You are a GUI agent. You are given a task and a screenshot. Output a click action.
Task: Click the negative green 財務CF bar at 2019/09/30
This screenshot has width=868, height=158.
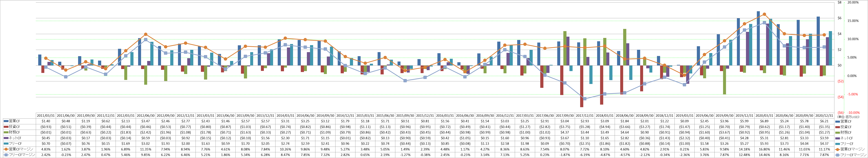[x=725, y=80]
